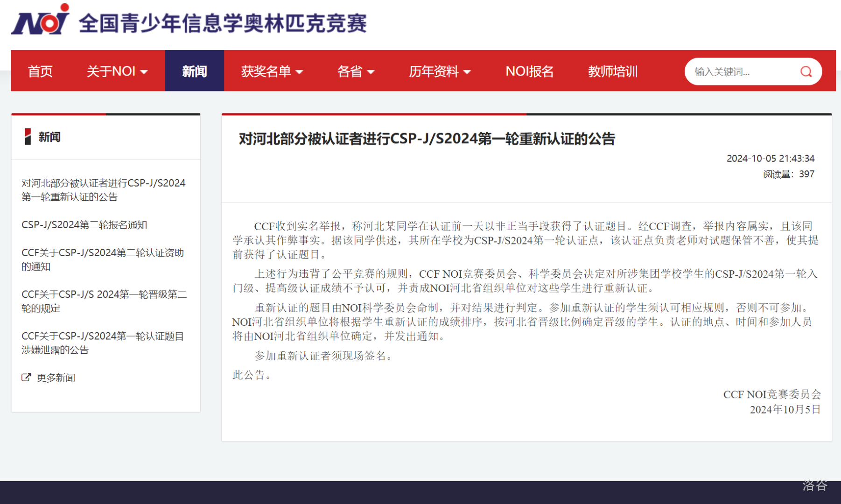Open the NOI报名 navigation item
The height and width of the screenshot is (504, 841).
coord(529,71)
